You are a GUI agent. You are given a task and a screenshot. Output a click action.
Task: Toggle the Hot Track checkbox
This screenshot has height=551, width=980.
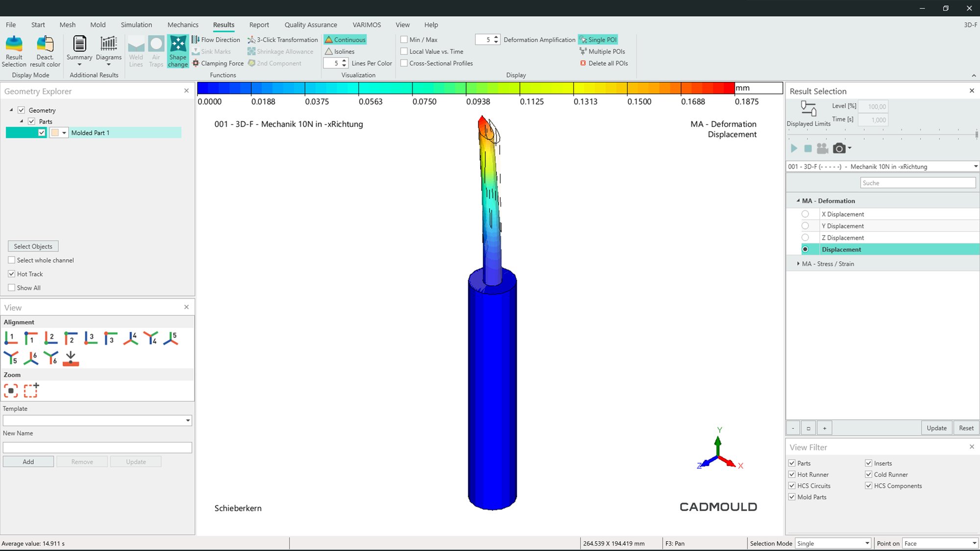(x=12, y=274)
